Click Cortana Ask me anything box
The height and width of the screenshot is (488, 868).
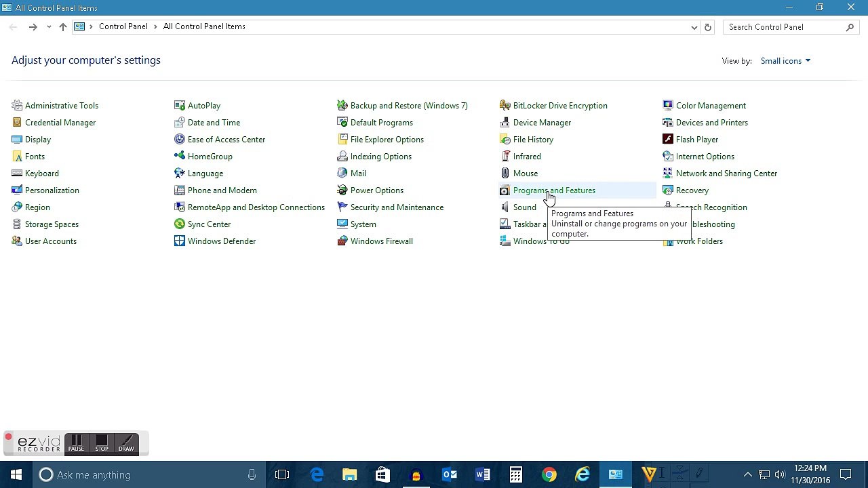pos(149,474)
